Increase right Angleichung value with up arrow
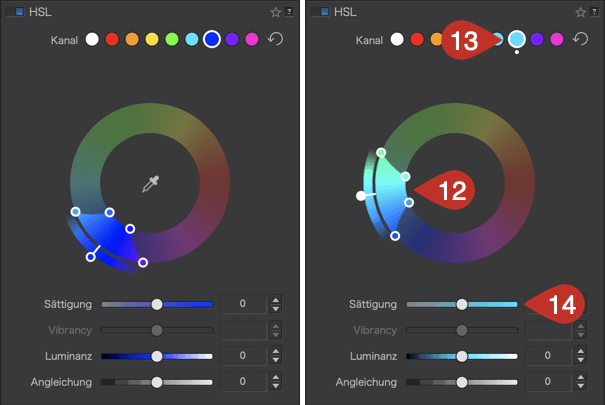Image resolution: width=605 pixels, height=405 pixels. coord(581,377)
